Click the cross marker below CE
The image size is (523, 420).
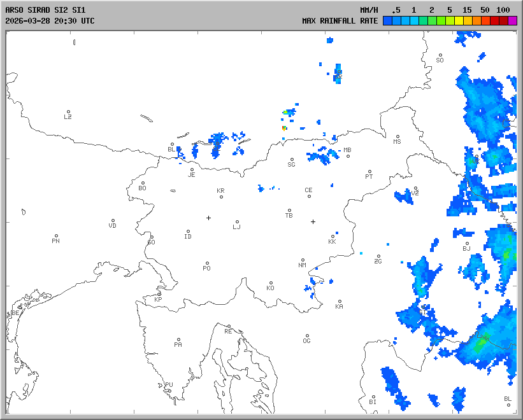tap(313, 221)
